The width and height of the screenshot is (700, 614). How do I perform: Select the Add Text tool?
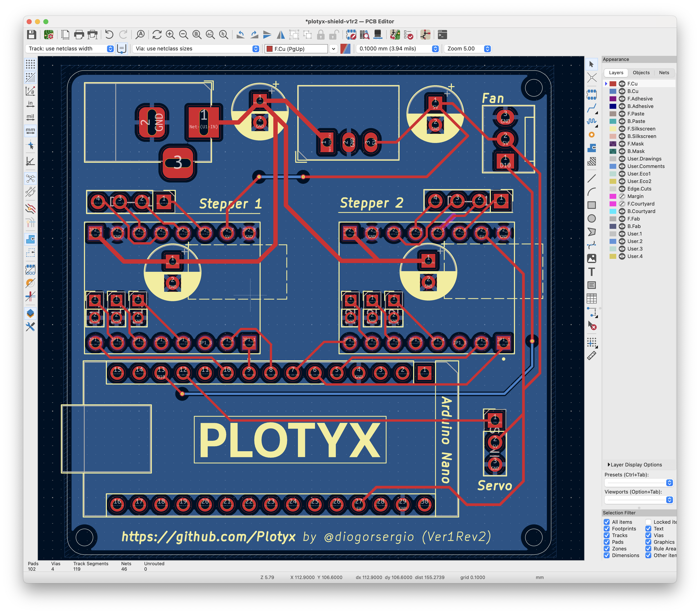click(x=591, y=272)
